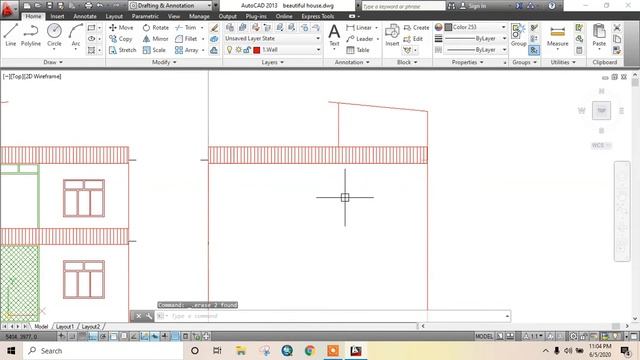640x360 pixels.
Task: Toggle Ortho Mode in status bar
Action: 93,336
